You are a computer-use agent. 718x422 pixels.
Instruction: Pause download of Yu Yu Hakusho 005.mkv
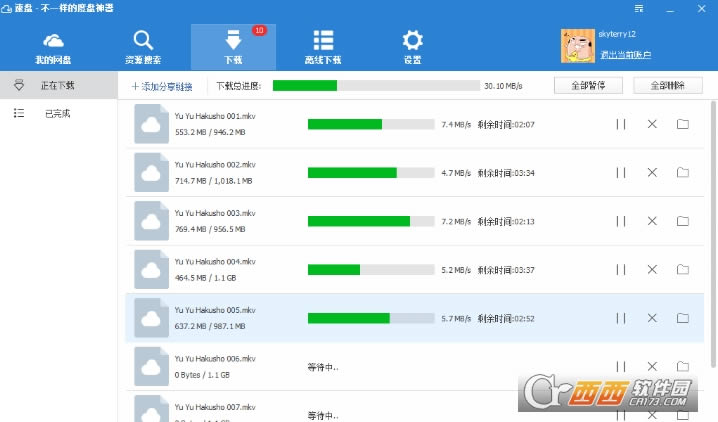[x=621, y=318]
